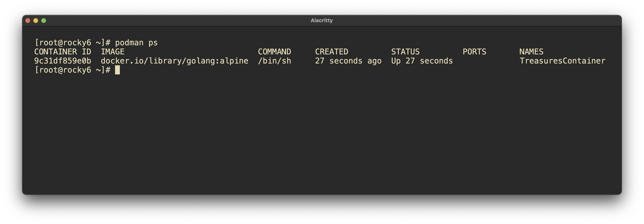The height and width of the screenshot is (224, 644).
Task: Click the IMAGE column header
Action: 112,52
